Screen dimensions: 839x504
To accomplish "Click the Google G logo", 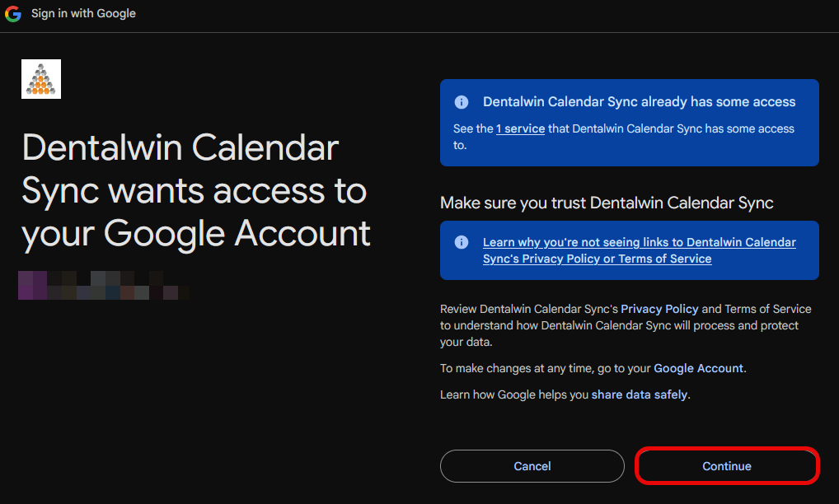I will pyautogui.click(x=13, y=13).
